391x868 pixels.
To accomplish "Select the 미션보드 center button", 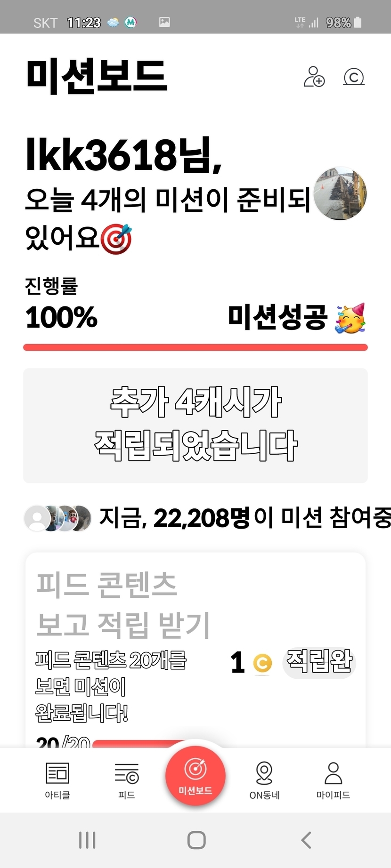I will 195,776.
